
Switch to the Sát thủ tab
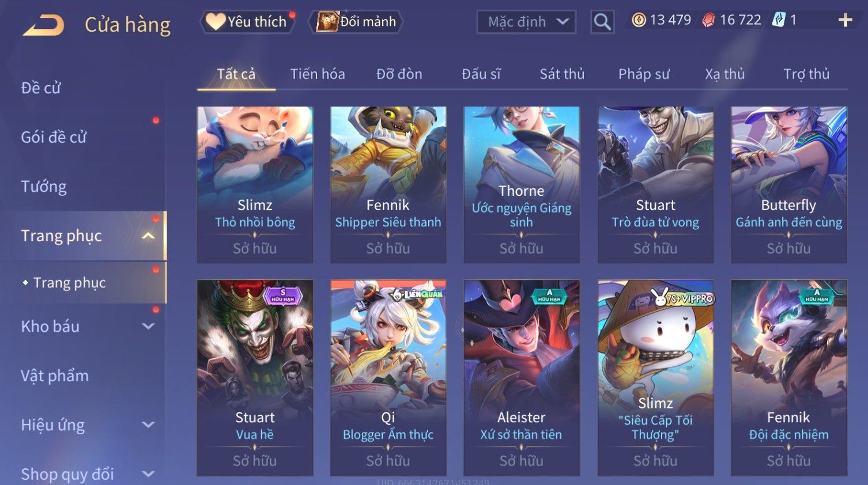pos(562,74)
